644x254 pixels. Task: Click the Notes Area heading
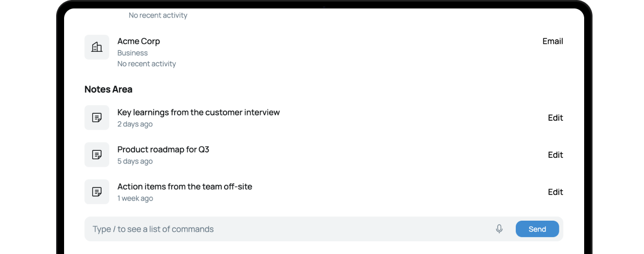pyautogui.click(x=109, y=89)
